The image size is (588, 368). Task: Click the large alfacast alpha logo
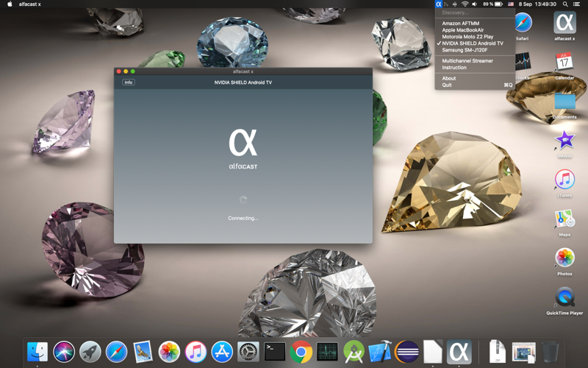point(243,142)
